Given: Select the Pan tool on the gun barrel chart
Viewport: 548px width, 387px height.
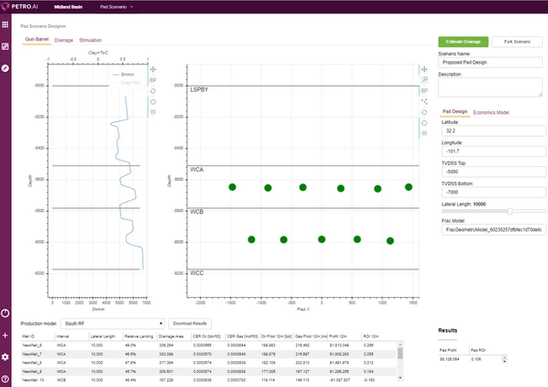Looking at the screenshot, I should point(424,69).
